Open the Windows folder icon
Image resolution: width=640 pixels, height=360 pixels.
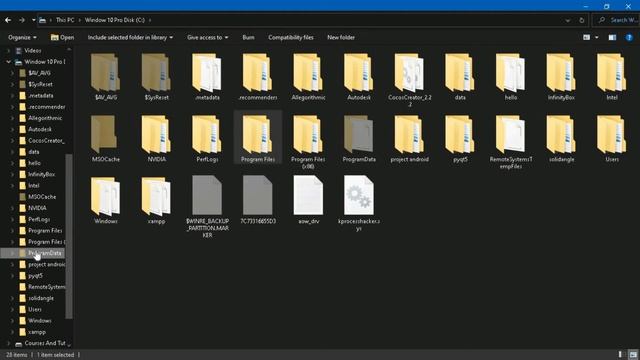click(105, 196)
